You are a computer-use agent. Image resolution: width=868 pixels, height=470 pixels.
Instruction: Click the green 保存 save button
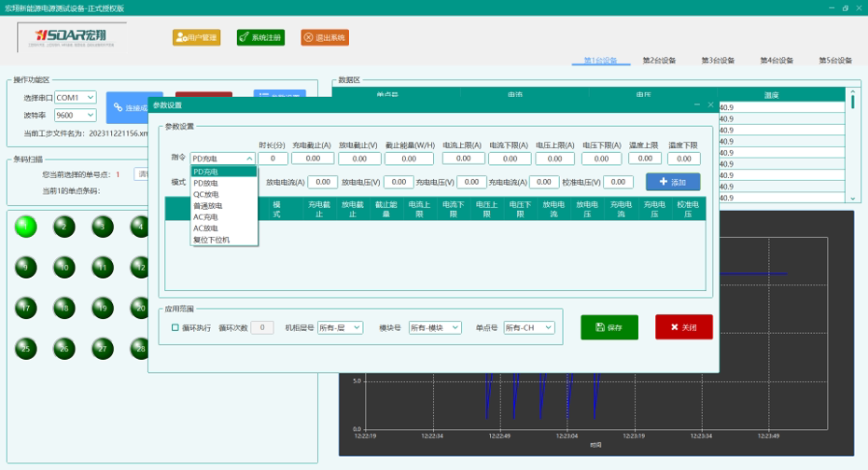point(609,327)
